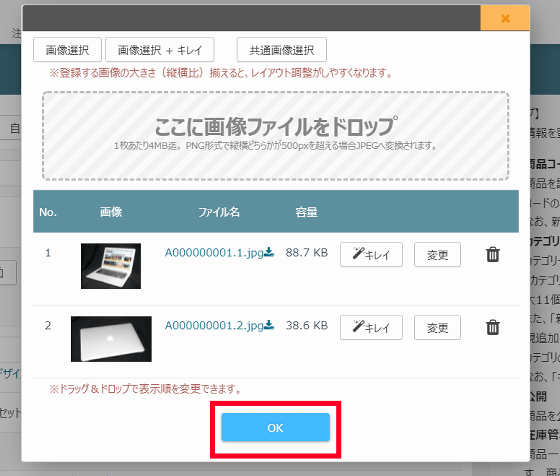Click 変更 for A000000001.2.jpg
This screenshot has height=476, width=560.
click(438, 327)
